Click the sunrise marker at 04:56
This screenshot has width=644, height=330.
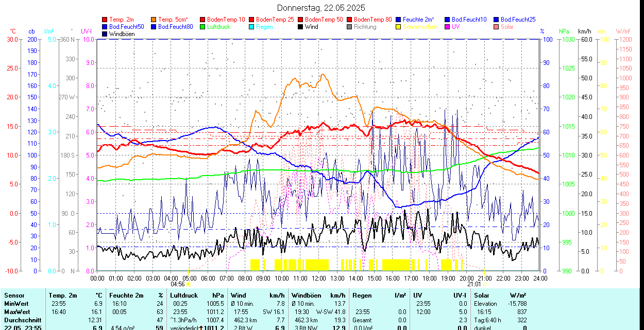click(188, 284)
